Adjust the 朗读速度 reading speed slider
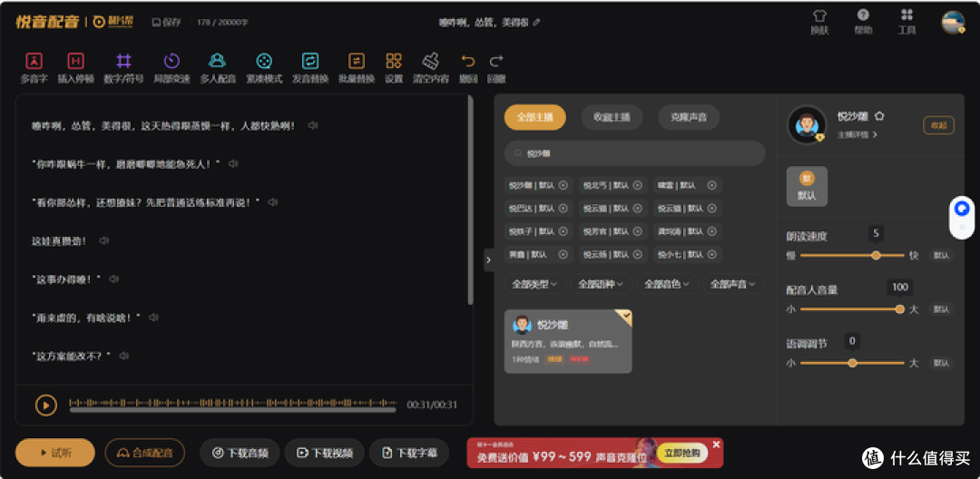 coord(852,256)
